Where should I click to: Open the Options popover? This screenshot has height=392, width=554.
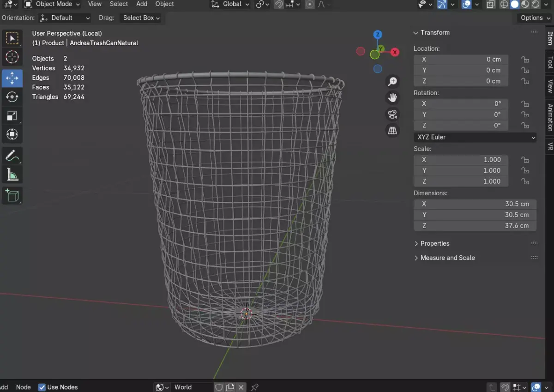pos(535,18)
